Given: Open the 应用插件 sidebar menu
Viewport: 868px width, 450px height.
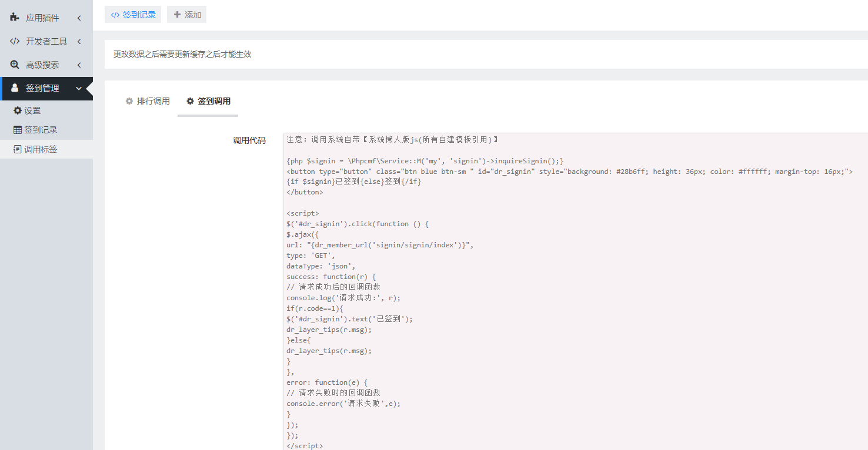Looking at the screenshot, I should 46,18.
